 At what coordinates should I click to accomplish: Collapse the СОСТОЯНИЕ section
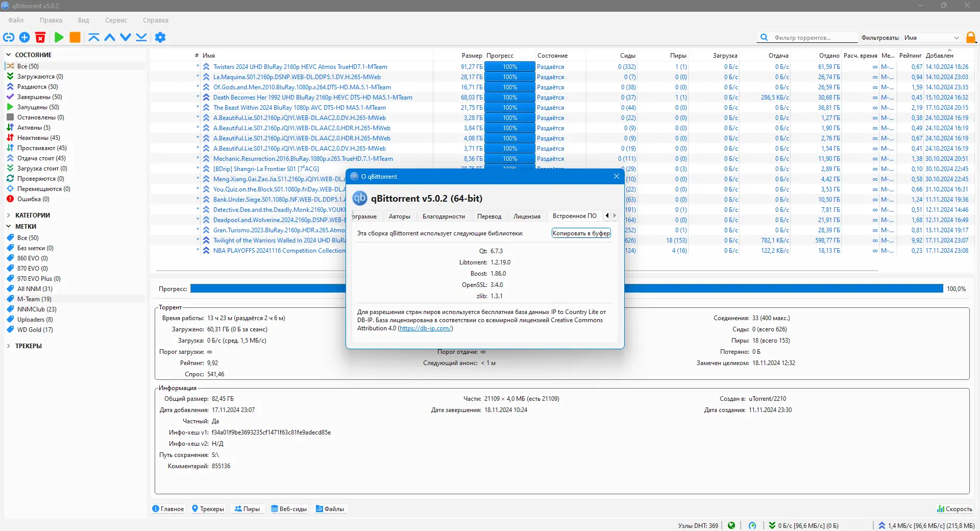(x=8, y=55)
